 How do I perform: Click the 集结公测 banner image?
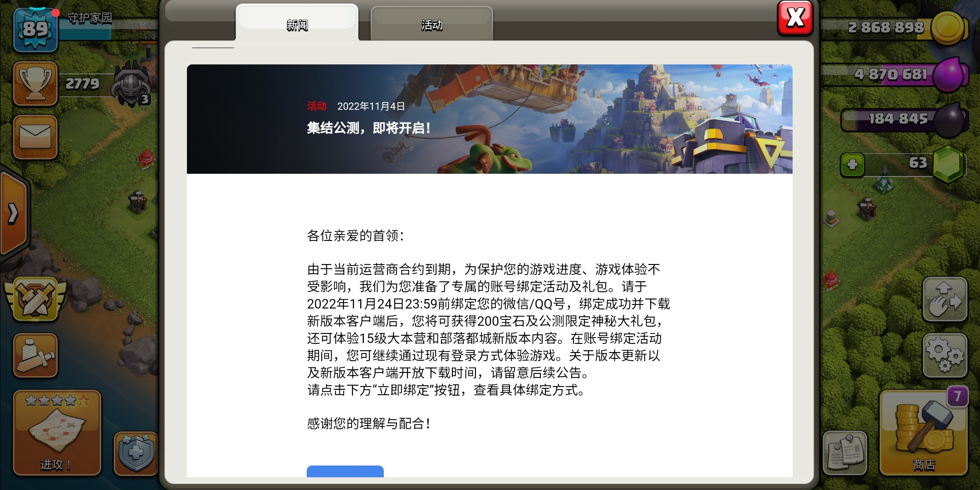pos(490,119)
